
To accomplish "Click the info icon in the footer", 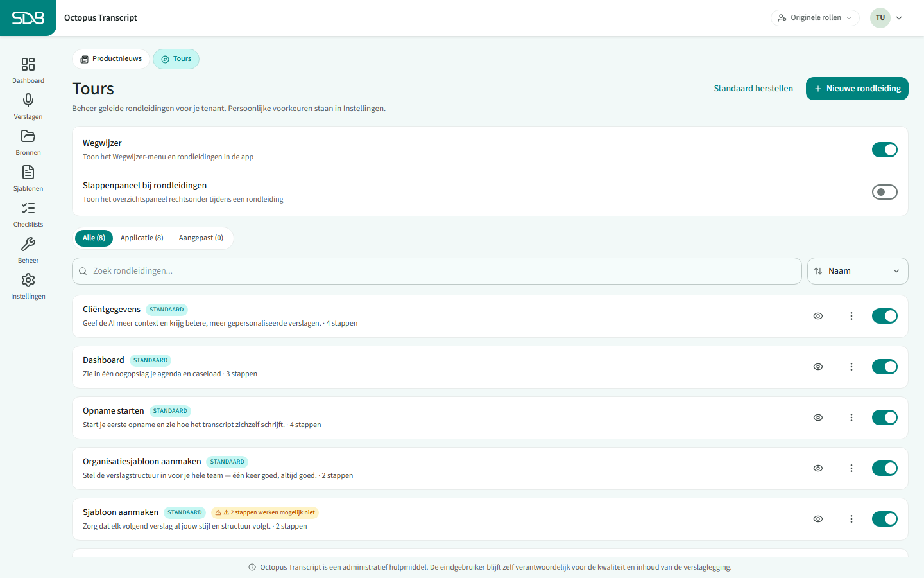I will (252, 567).
